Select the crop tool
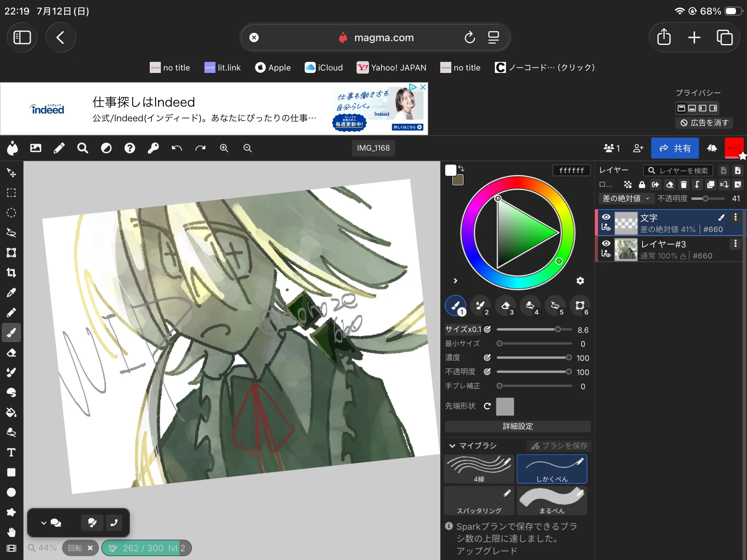Image resolution: width=747 pixels, height=560 pixels. (11, 273)
